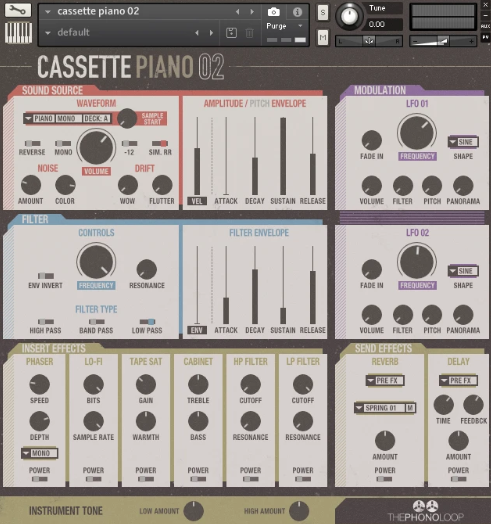This screenshot has height=524, width=491.
Task: Open the Purge menu
Action: (284, 26)
